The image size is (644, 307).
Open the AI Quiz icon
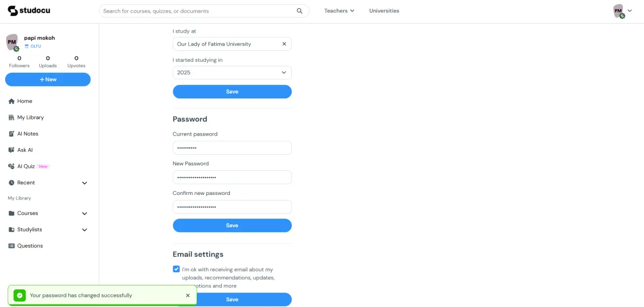(x=12, y=166)
